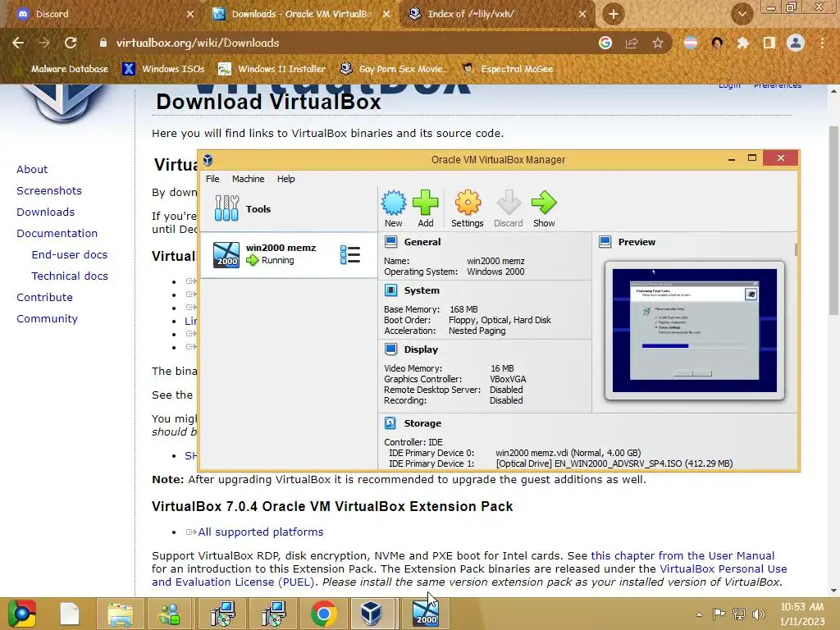
Task: Select the Downloads - Oracle VM VirtualBox tab
Action: pyautogui.click(x=302, y=14)
